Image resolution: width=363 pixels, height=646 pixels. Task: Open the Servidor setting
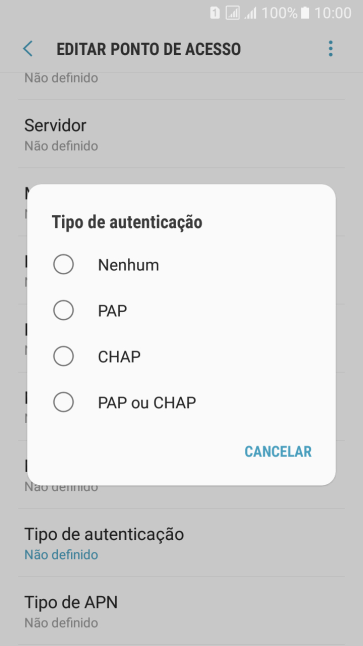click(181, 134)
